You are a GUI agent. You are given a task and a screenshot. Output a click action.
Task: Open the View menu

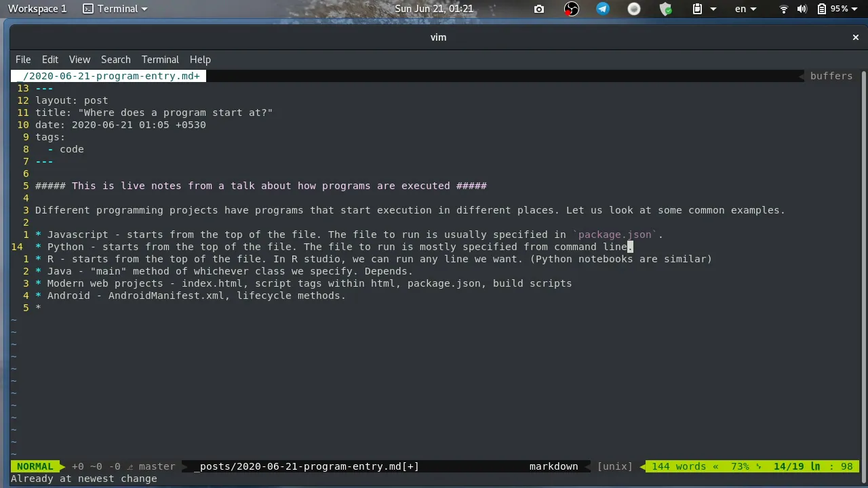tap(79, 60)
